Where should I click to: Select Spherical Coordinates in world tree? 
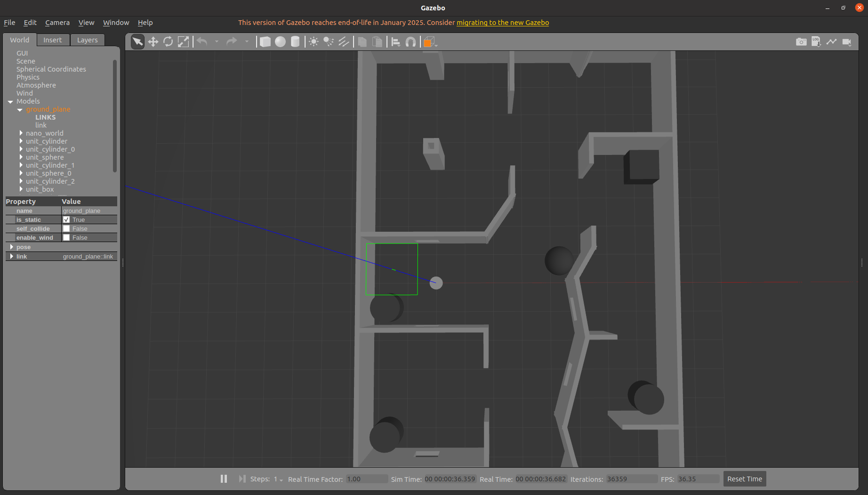51,69
